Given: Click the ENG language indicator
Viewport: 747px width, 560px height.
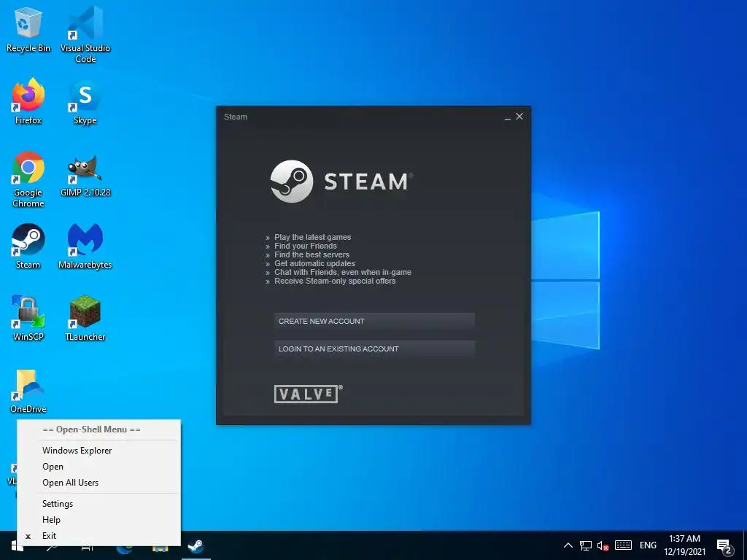Looking at the screenshot, I should tap(648, 545).
